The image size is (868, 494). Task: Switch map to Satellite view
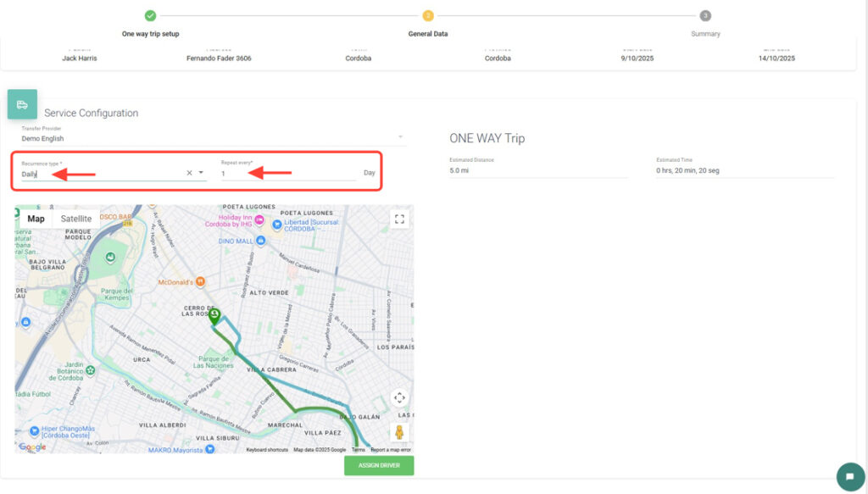point(76,219)
